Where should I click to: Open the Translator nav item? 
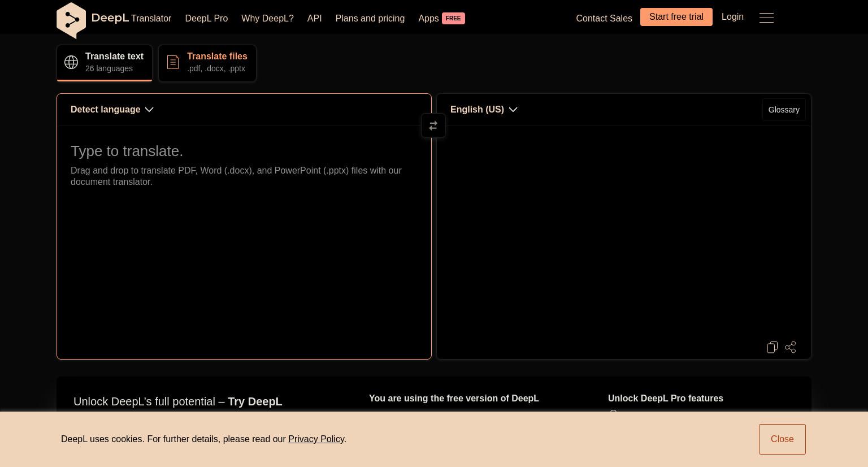151,19
